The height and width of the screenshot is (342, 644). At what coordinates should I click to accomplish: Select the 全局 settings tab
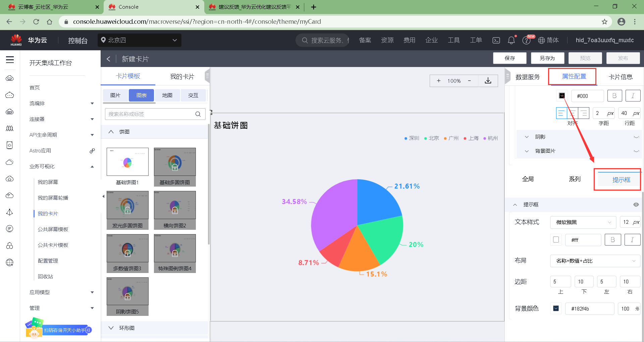point(528,179)
